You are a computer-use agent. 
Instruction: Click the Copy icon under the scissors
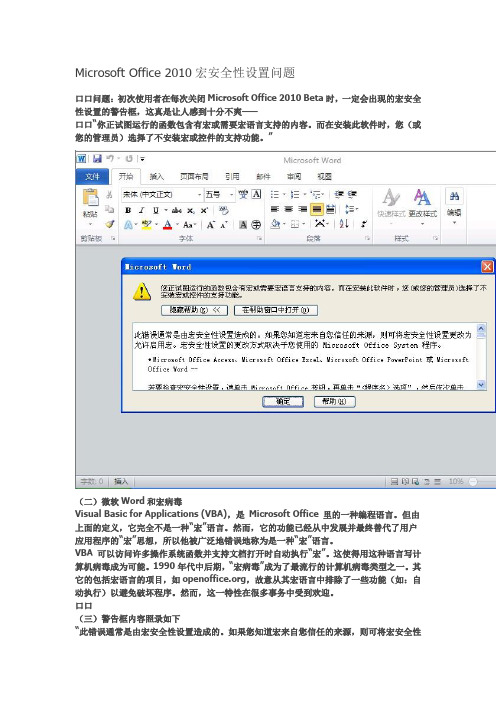click(109, 209)
